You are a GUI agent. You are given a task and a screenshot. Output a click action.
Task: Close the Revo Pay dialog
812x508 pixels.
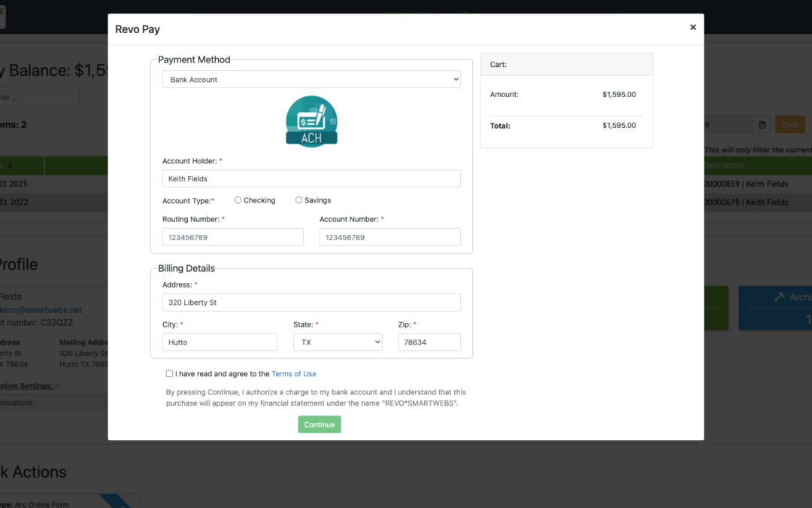(x=692, y=27)
